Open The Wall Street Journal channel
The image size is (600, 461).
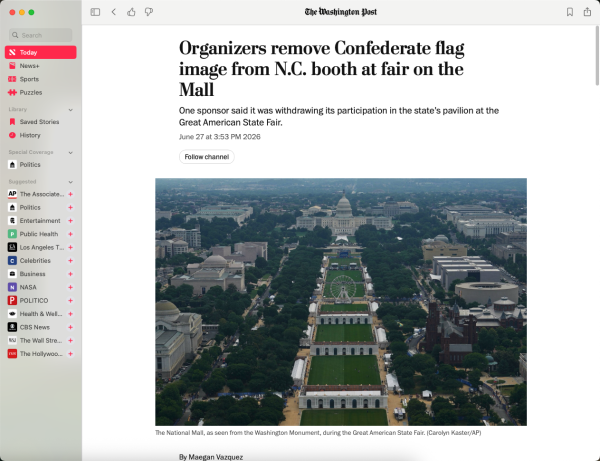[x=36, y=340]
